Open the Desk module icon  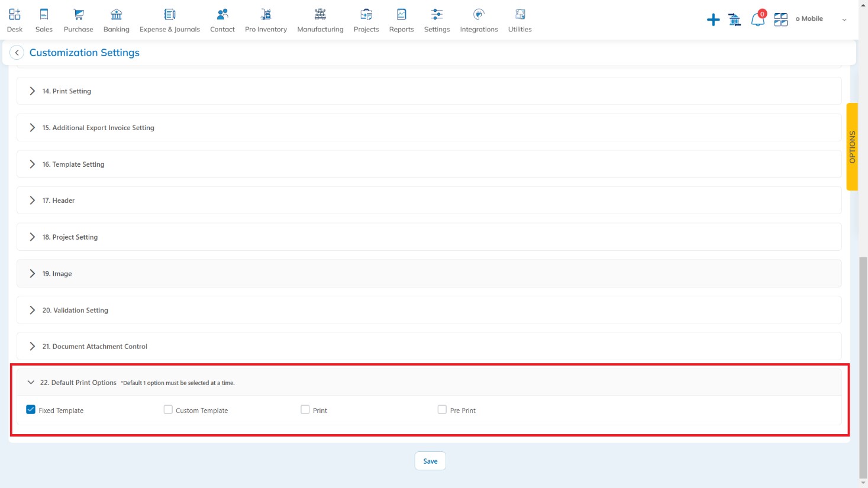pyautogui.click(x=15, y=15)
